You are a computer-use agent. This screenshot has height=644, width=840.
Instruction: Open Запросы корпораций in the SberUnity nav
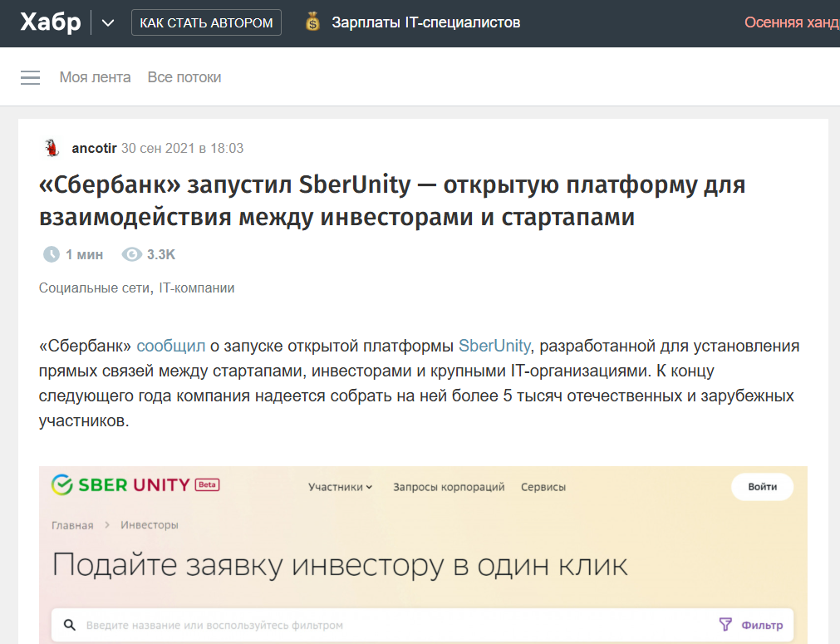449,488
